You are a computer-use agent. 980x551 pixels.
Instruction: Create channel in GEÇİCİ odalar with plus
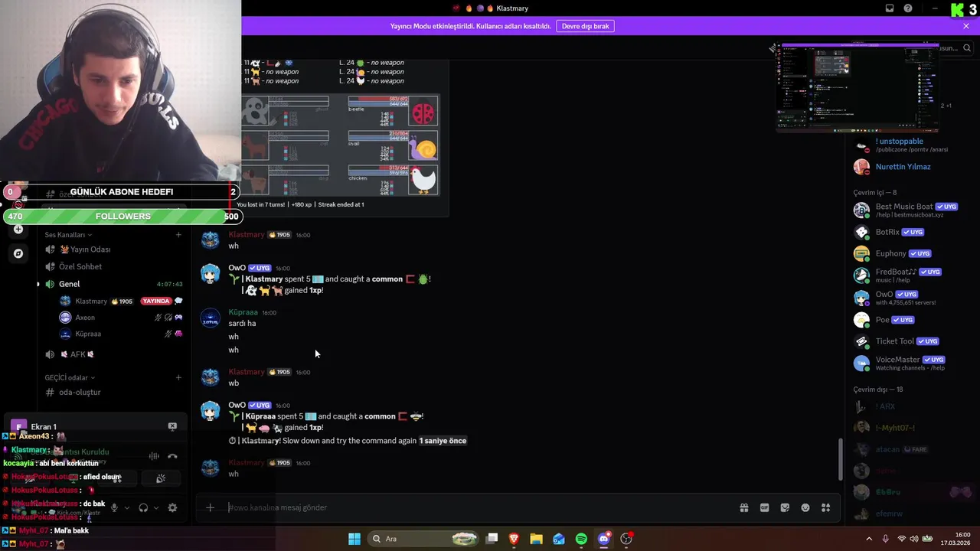tap(178, 377)
